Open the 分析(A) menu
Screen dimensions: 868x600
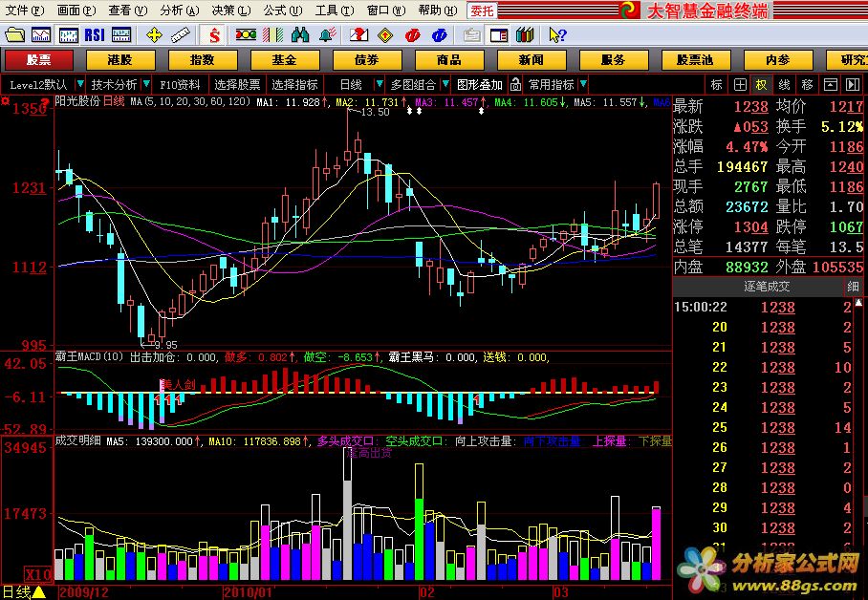pyautogui.click(x=180, y=10)
